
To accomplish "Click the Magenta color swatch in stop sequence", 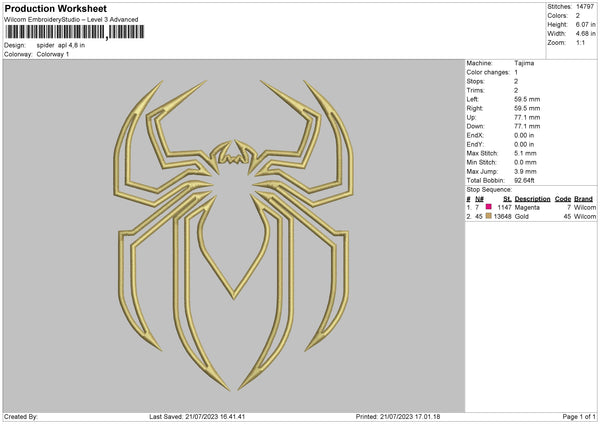I will [x=489, y=207].
